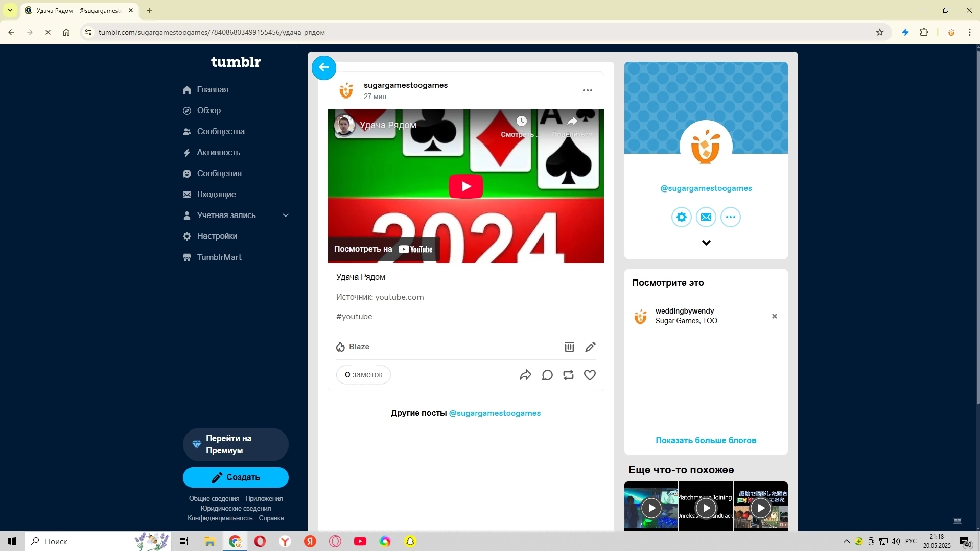Open Справка footer link
The width and height of the screenshot is (980, 551).
click(x=271, y=518)
